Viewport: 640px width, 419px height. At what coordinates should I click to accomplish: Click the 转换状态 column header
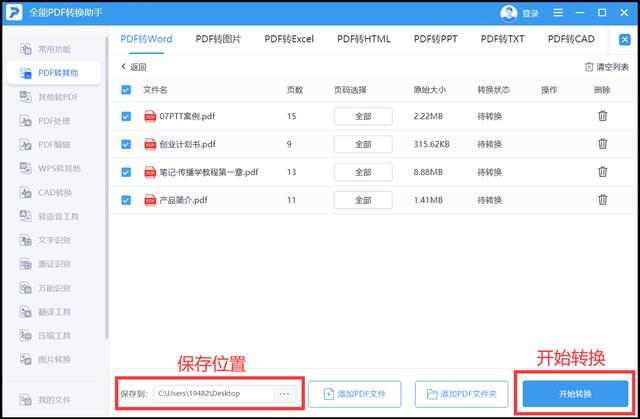tap(493, 90)
